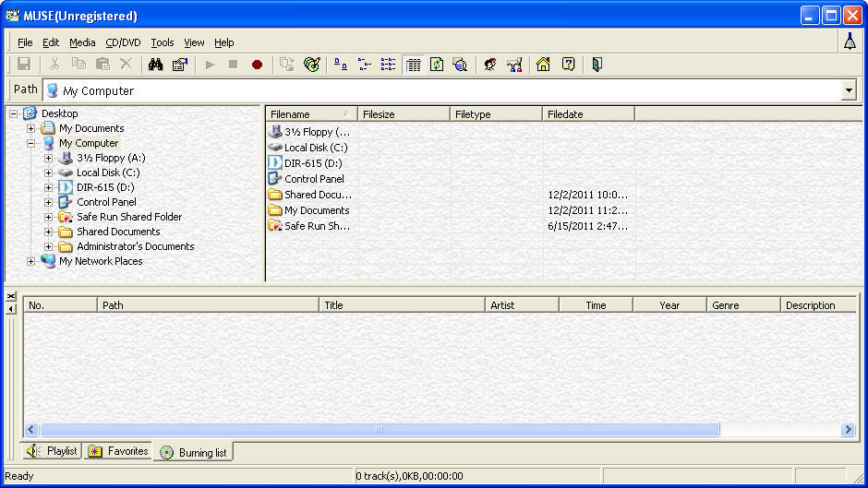Image resolution: width=868 pixels, height=488 pixels.
Task: Select Administrator's Documents in the tree
Action: (x=135, y=246)
